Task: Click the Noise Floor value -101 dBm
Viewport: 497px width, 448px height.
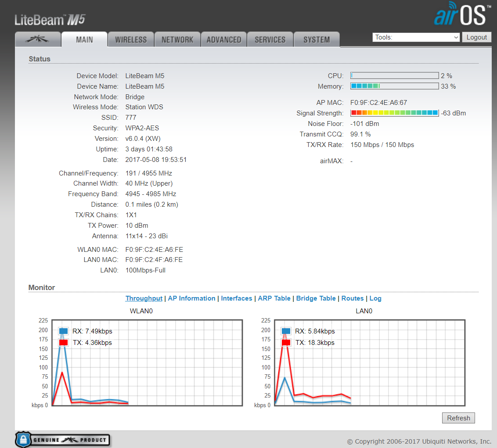Action: click(x=364, y=124)
